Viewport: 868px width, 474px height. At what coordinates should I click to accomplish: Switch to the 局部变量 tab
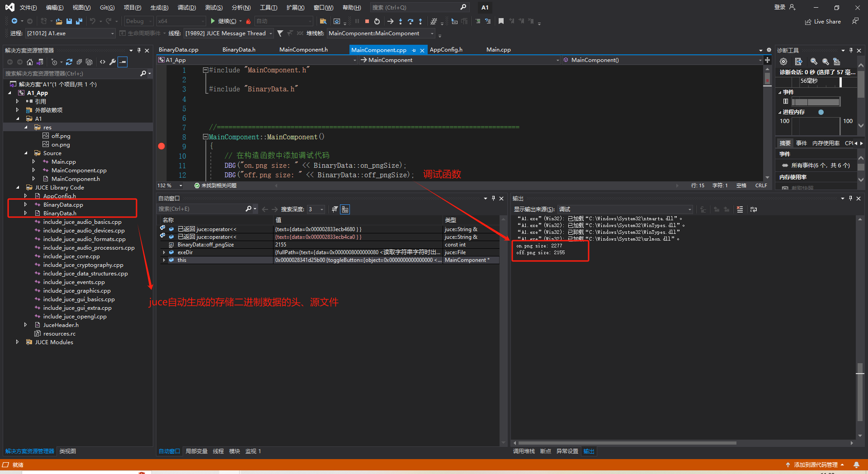pyautogui.click(x=197, y=451)
